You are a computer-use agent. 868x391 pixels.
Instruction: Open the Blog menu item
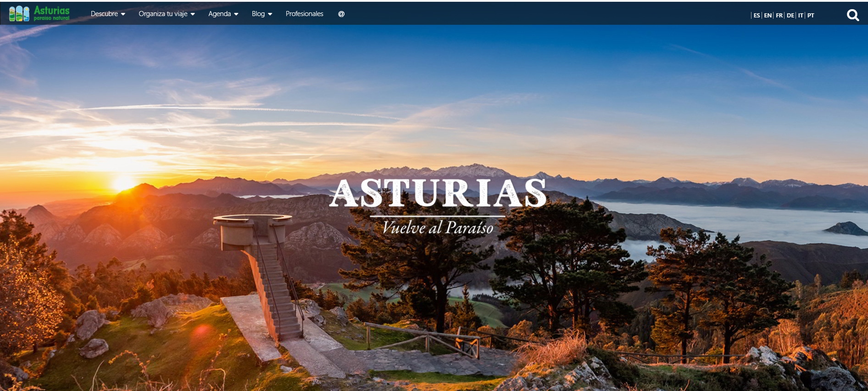coord(258,14)
